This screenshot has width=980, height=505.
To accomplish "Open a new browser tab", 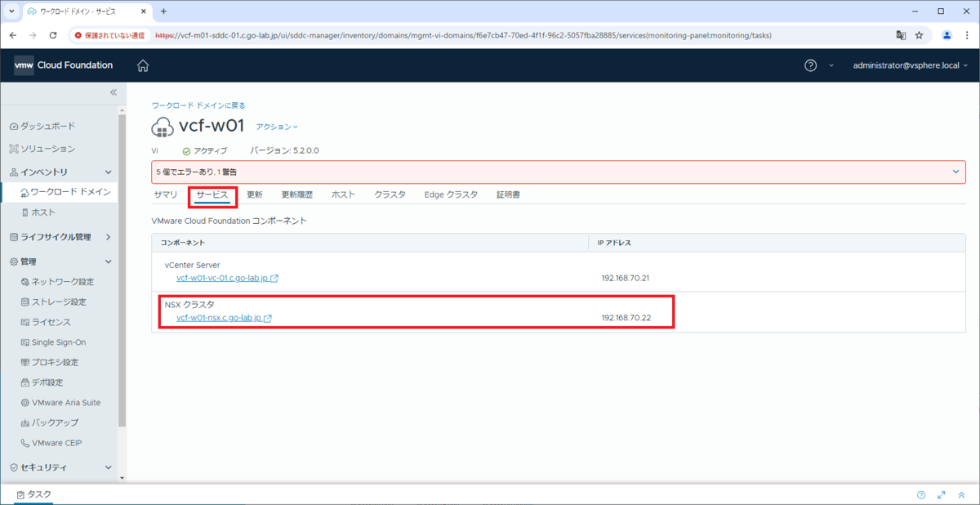I will pyautogui.click(x=163, y=11).
